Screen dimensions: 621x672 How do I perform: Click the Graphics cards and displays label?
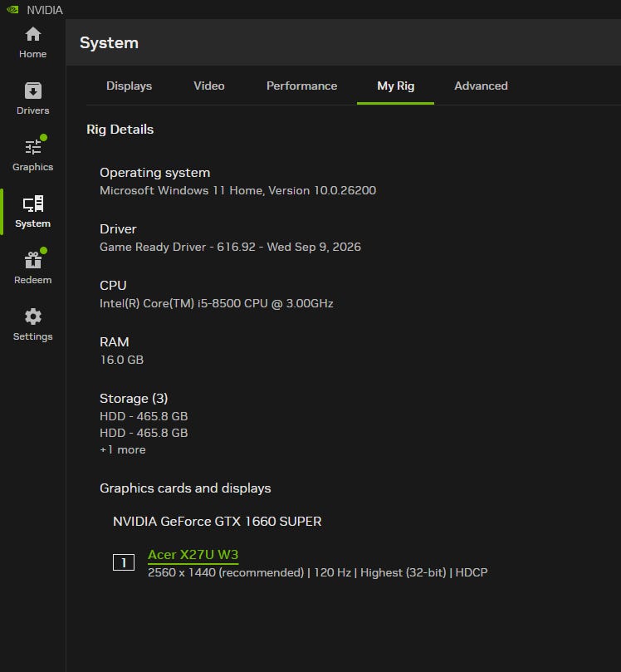point(185,488)
